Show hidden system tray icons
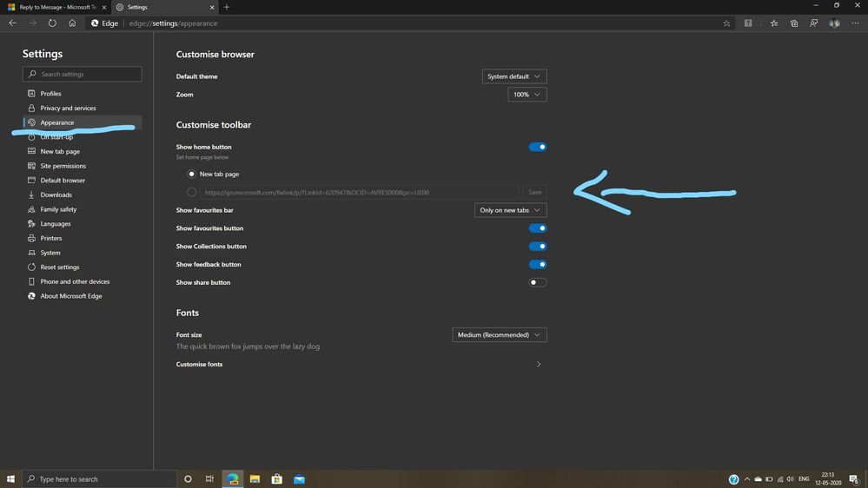 click(746, 479)
